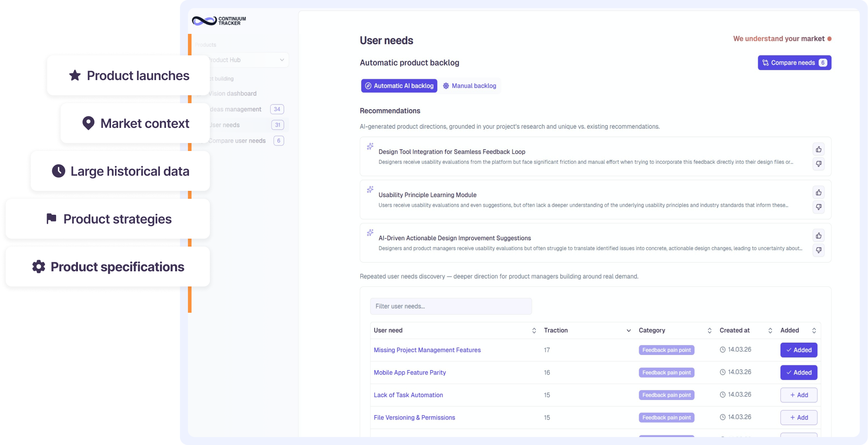Open File Versioning & Permissions link
This screenshot has height=445, width=868.
click(x=414, y=418)
